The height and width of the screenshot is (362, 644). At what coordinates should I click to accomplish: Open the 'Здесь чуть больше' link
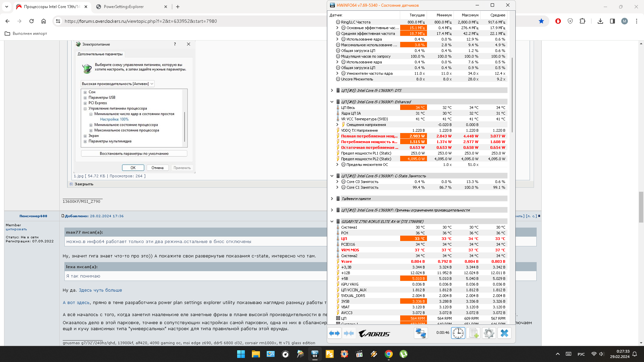pos(100,290)
